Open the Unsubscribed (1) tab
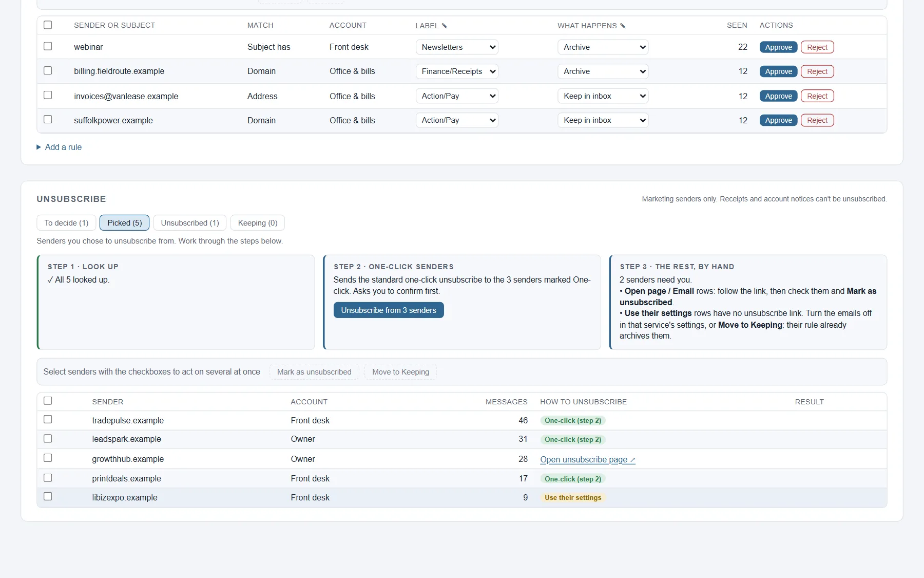The height and width of the screenshot is (578, 924). (x=190, y=223)
